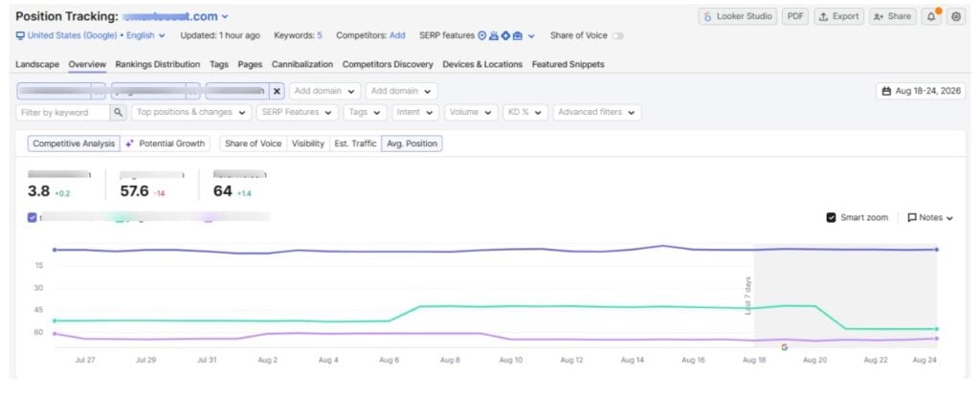Open Intent filter dropdown
Viewport: 980px width, 399px height.
point(415,112)
